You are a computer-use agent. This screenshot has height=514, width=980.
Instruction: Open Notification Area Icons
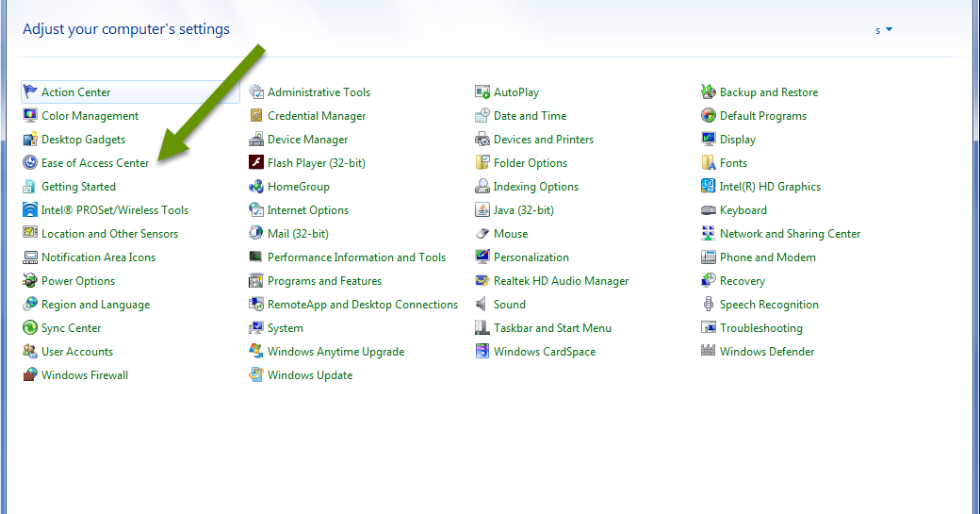(x=98, y=257)
